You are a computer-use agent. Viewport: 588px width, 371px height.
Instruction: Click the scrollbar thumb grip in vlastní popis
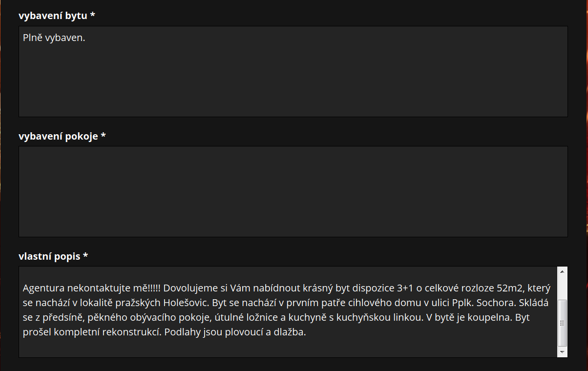point(562,323)
